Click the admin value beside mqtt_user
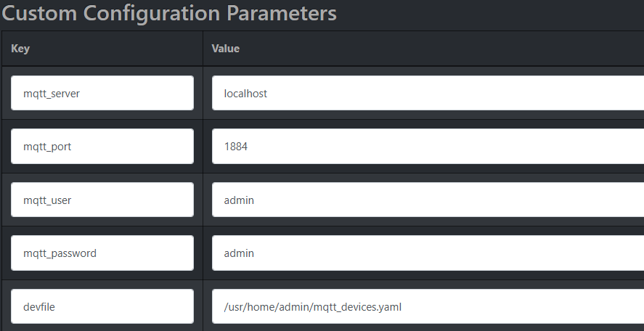The height and width of the screenshot is (331, 644). 427,200
